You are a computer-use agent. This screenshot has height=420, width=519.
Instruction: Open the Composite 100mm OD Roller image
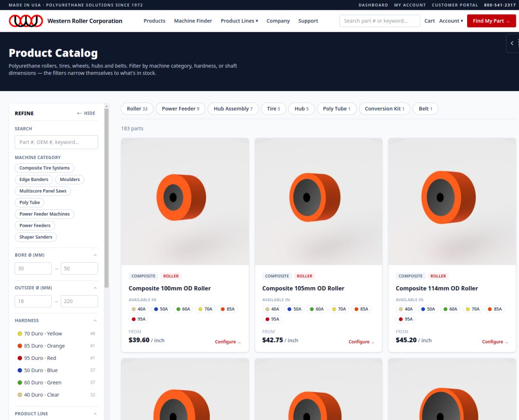pos(185,201)
